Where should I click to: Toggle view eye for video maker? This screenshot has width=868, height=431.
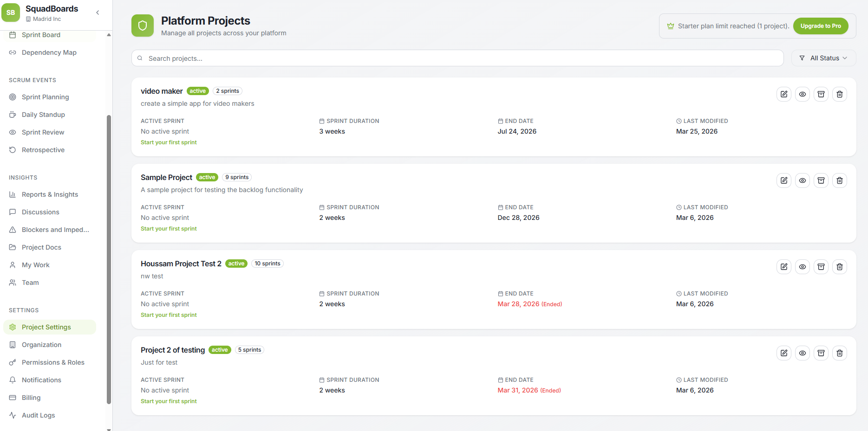[803, 94]
